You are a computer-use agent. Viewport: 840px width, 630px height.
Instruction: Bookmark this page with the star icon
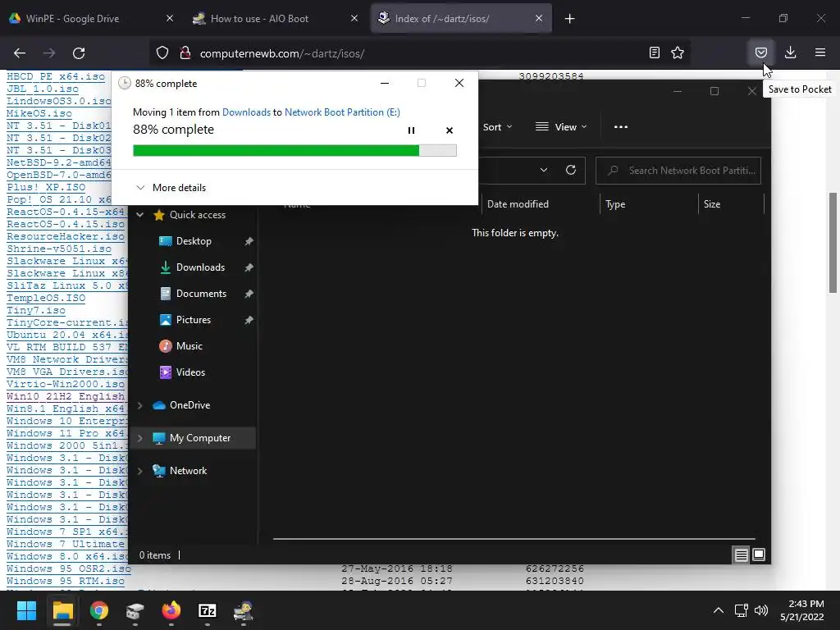pos(678,52)
